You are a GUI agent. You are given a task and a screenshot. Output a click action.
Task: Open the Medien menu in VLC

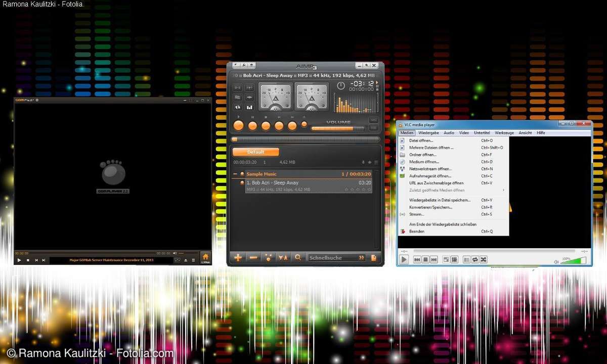pos(407,133)
